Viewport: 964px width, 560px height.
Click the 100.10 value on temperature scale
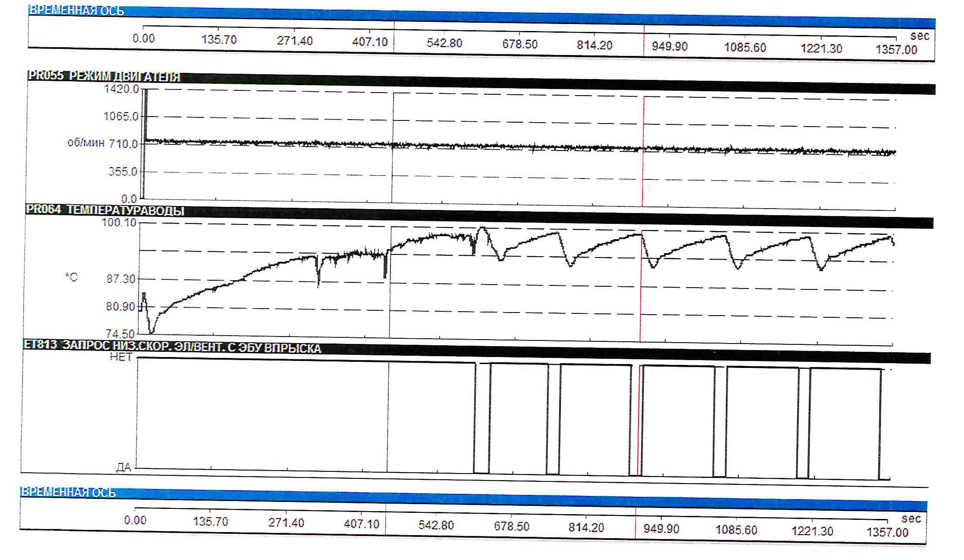click(119, 223)
